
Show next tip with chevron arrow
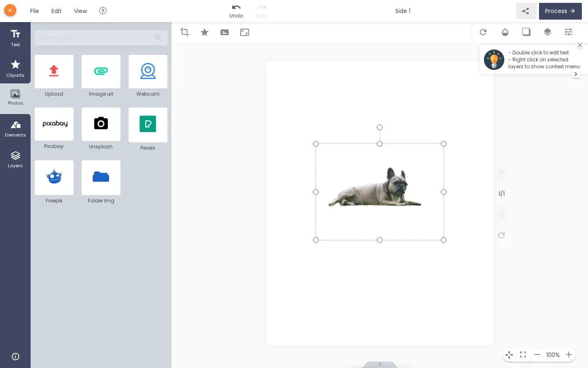(x=576, y=74)
